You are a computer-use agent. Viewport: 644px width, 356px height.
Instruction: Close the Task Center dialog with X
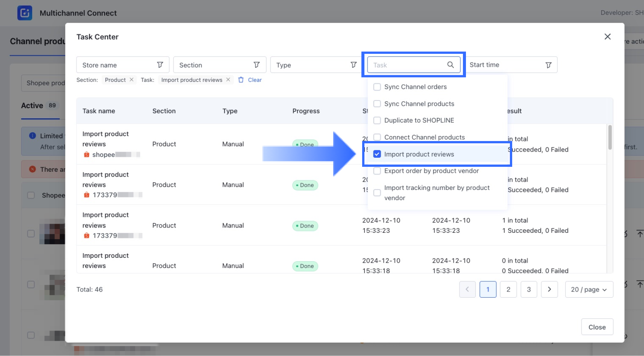607,37
